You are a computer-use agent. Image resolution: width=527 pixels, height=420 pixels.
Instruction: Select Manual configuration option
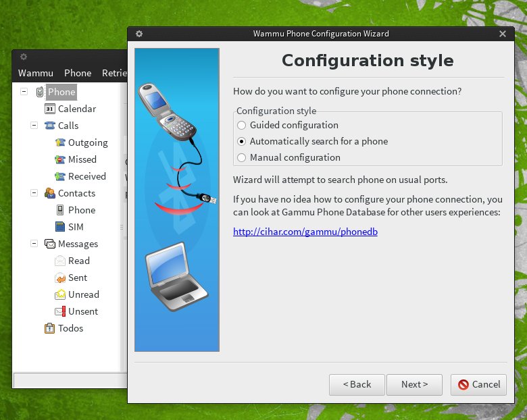tap(242, 157)
